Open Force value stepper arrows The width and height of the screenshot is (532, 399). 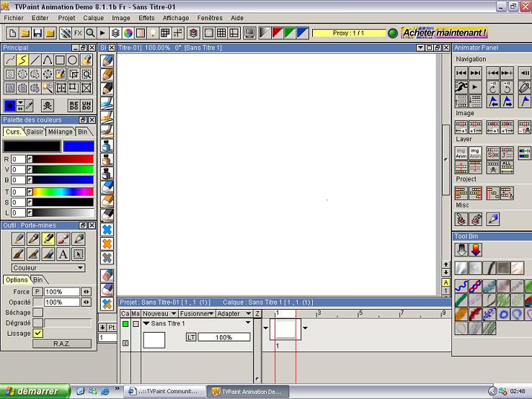87,292
